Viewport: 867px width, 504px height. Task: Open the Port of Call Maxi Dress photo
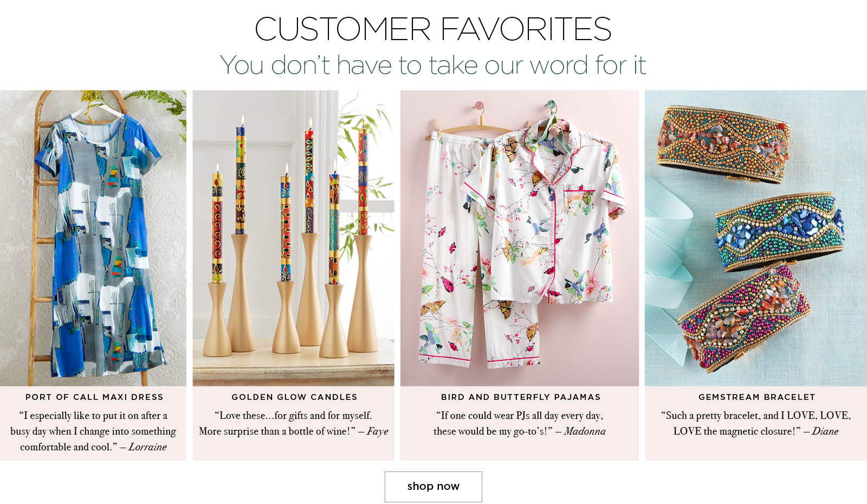(93, 238)
